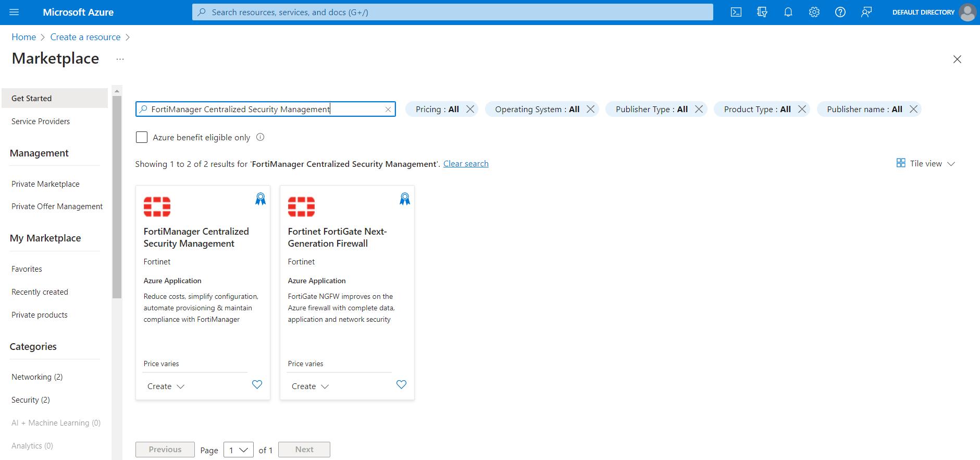The image size is (980, 460).
Task: Focus the top Azure search bar
Action: click(453, 12)
